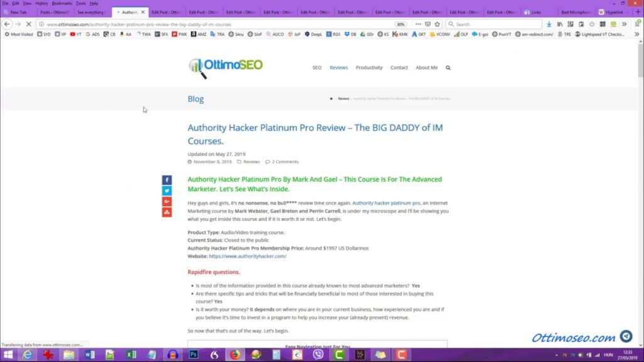Open the Photoshop taskbar icon

tap(194, 354)
